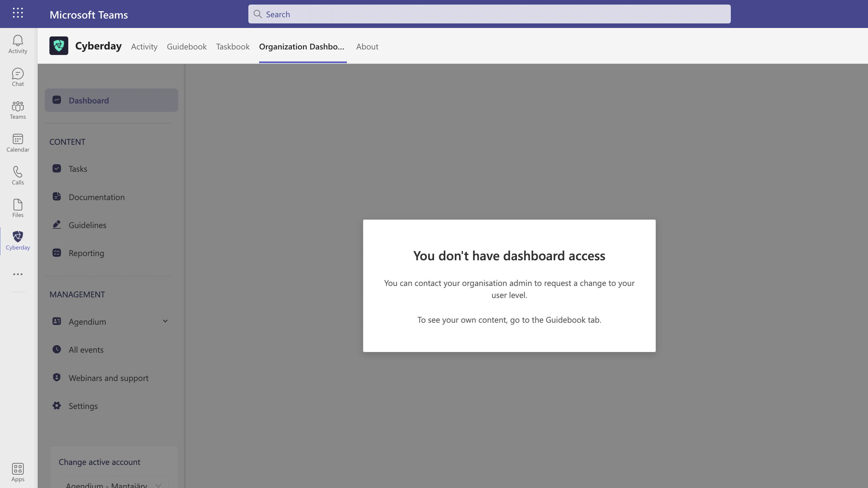Image resolution: width=868 pixels, height=488 pixels.
Task: Click the Microsoft Teams title
Action: [89, 15]
